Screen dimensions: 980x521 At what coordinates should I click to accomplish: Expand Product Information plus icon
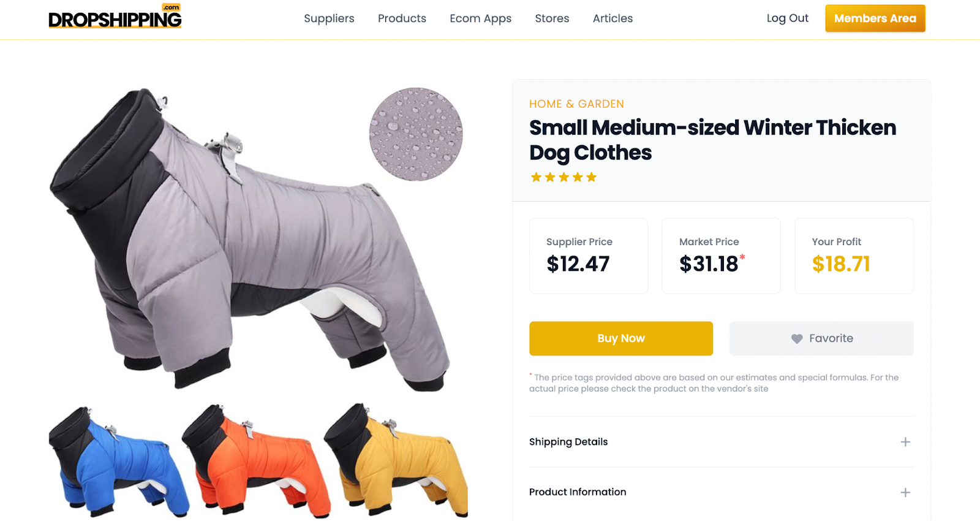point(905,492)
